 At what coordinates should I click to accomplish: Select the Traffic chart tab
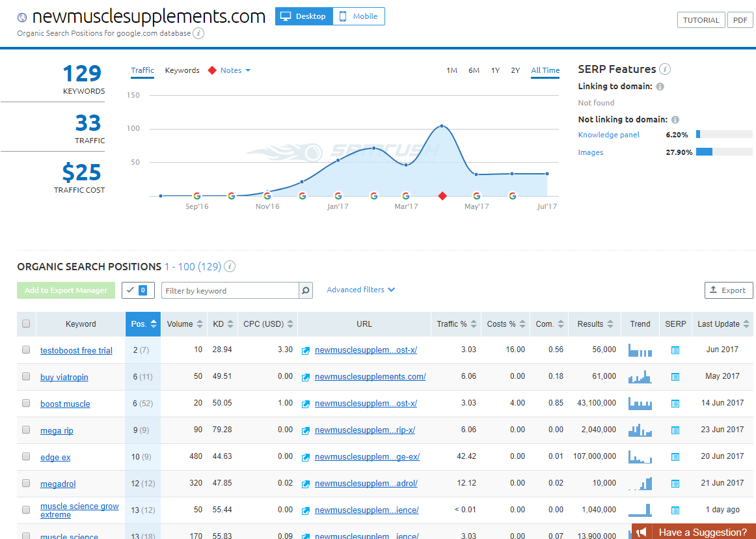[x=142, y=70]
